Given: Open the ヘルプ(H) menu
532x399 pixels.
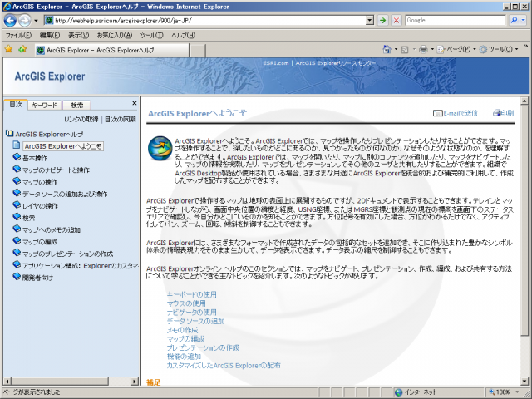Looking at the screenshot, I should [x=183, y=35].
